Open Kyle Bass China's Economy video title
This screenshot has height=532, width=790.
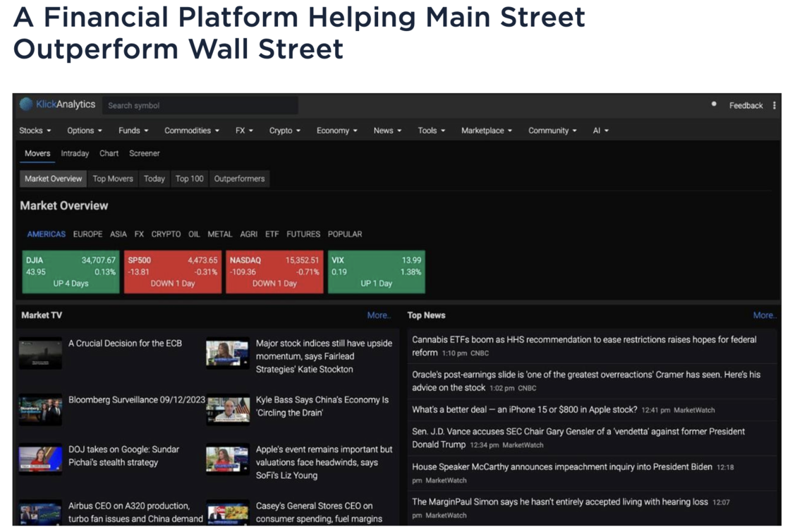point(322,406)
